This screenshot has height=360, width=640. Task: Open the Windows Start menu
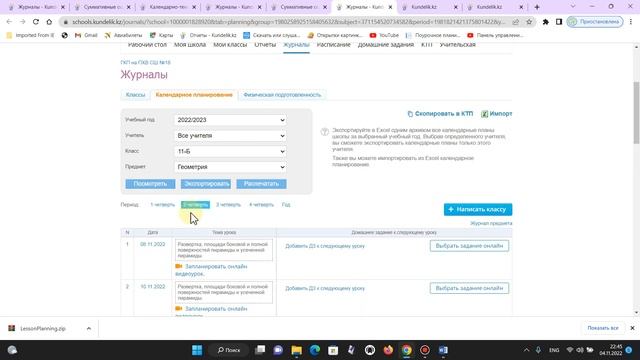coord(197,350)
